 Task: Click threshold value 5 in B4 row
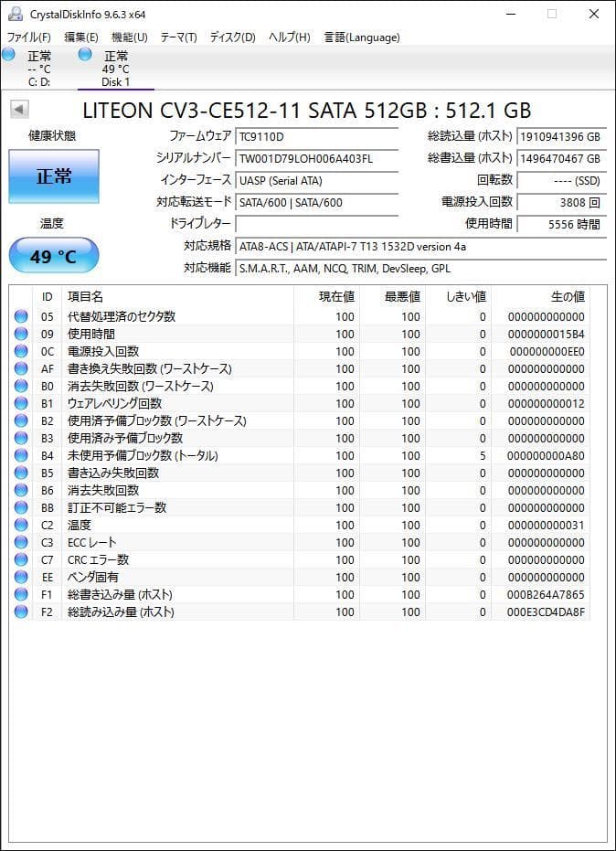tap(483, 456)
